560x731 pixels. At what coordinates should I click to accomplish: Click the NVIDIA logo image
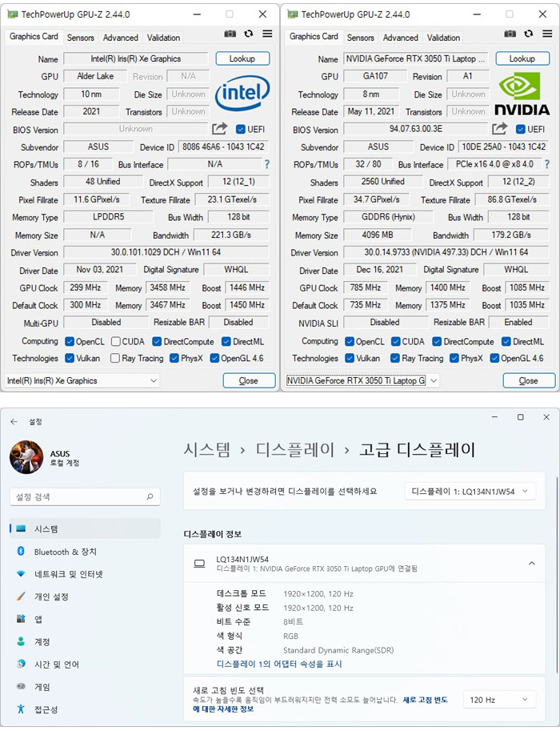pos(522,93)
